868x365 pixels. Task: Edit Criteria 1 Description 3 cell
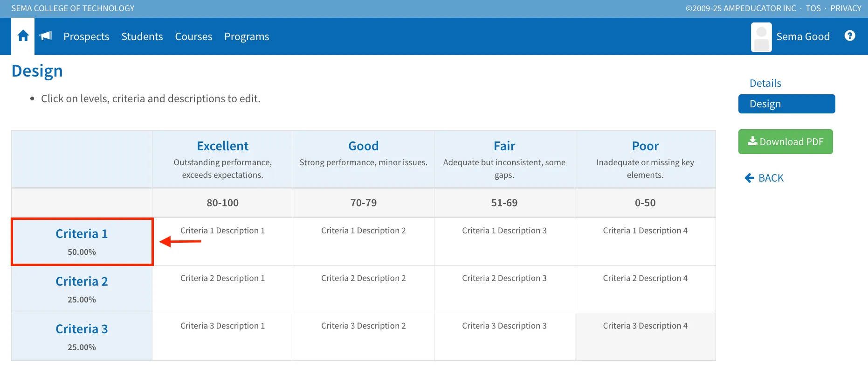coord(504,242)
